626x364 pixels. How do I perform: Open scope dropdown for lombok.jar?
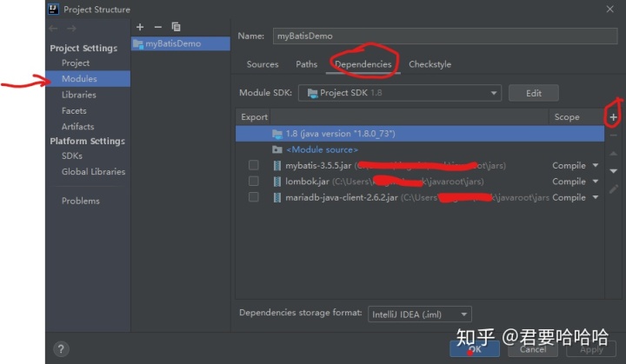596,182
